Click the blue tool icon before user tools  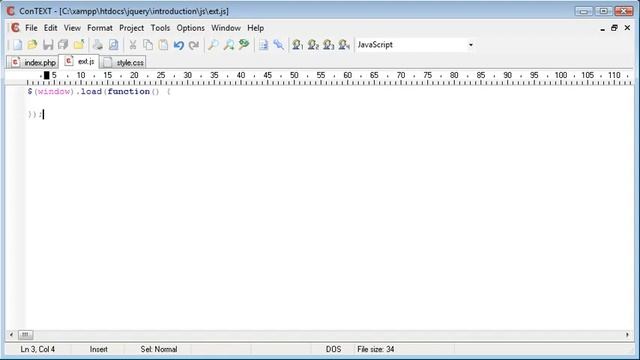(x=278, y=44)
